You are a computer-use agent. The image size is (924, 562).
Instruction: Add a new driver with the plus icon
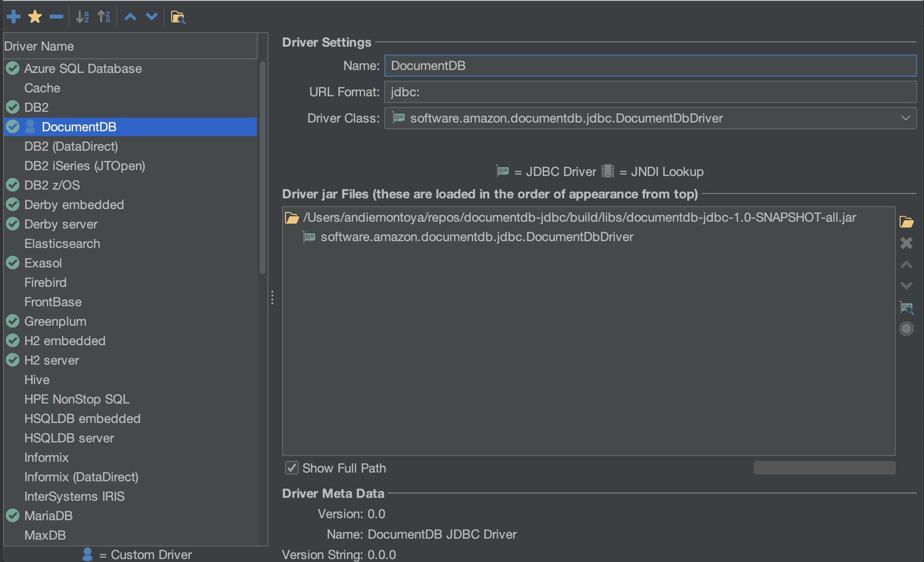pos(13,16)
